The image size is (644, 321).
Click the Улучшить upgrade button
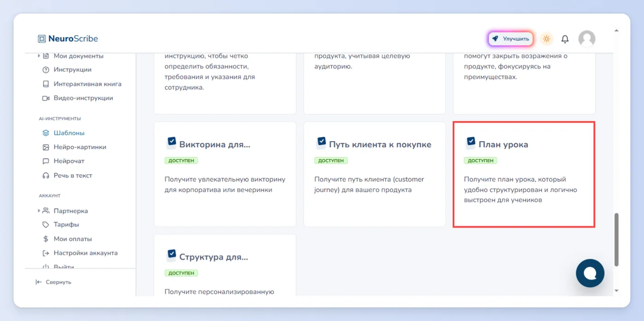pos(511,39)
